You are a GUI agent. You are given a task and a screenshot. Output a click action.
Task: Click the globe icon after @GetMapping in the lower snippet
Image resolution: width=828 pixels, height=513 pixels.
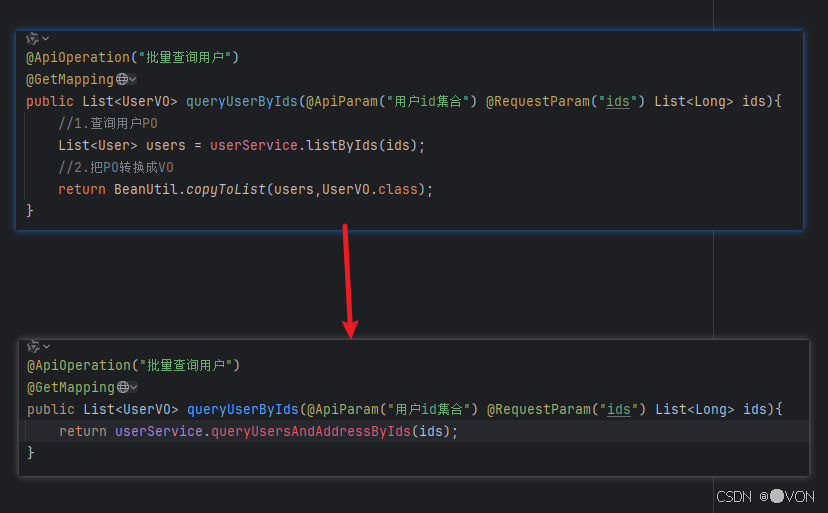pos(123,387)
